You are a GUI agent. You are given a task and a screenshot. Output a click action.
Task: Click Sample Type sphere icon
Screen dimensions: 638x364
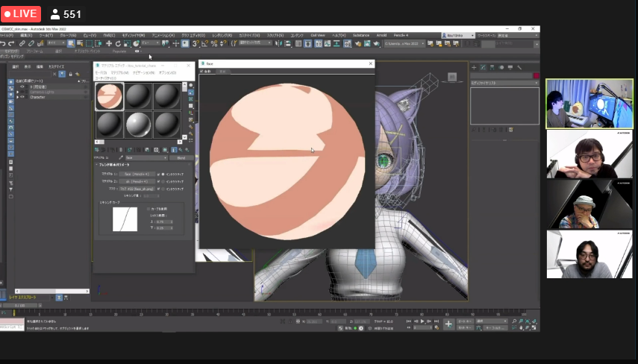(x=191, y=86)
